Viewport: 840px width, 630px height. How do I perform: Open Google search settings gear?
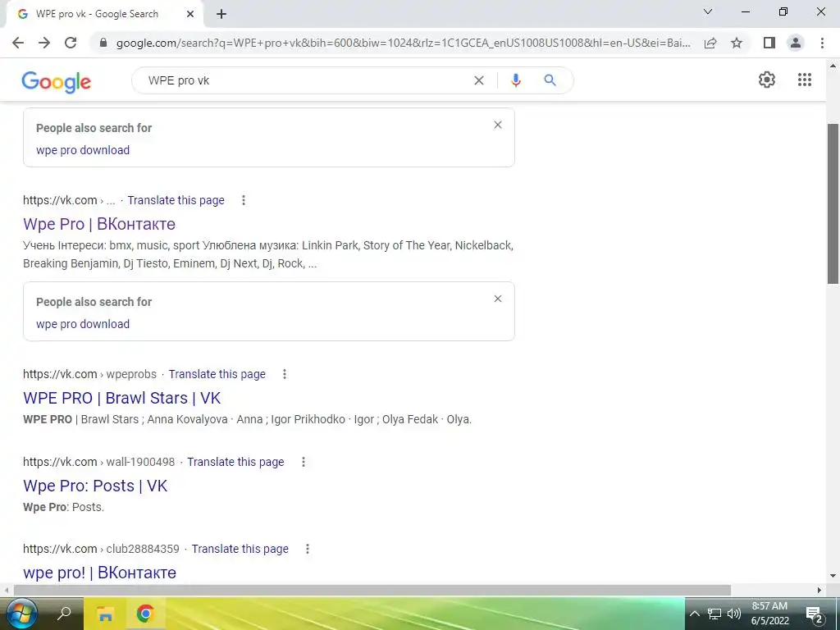pos(767,80)
